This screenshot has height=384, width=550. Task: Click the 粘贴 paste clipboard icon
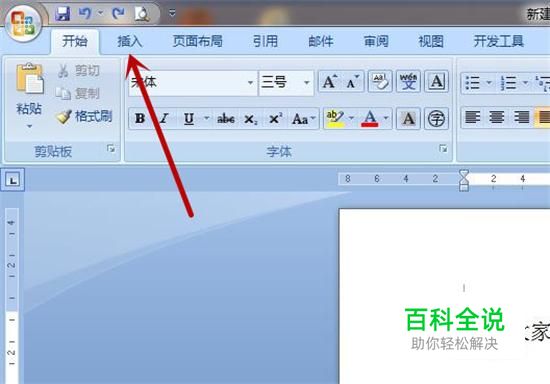point(29,79)
